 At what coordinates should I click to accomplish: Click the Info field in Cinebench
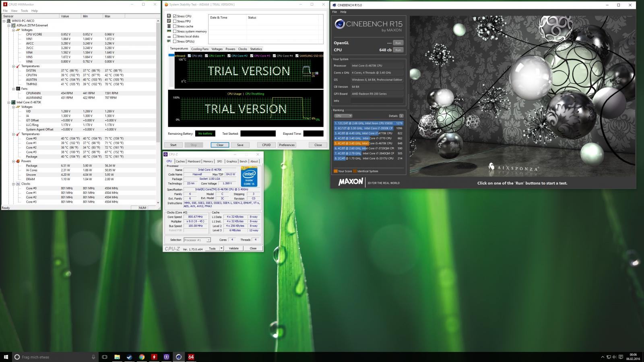377,101
